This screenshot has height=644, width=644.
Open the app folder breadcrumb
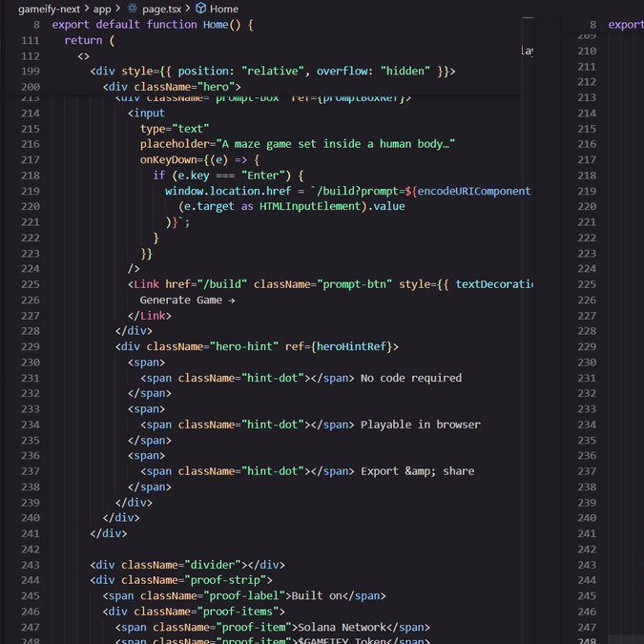102,9
